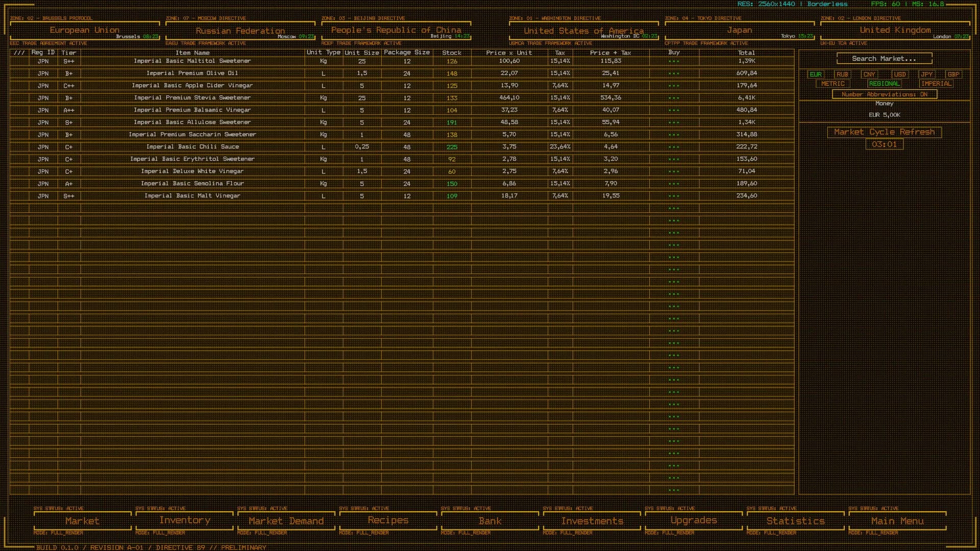Image resolution: width=980 pixels, height=551 pixels.
Task: Sort table by Stock column header
Action: pos(452,53)
